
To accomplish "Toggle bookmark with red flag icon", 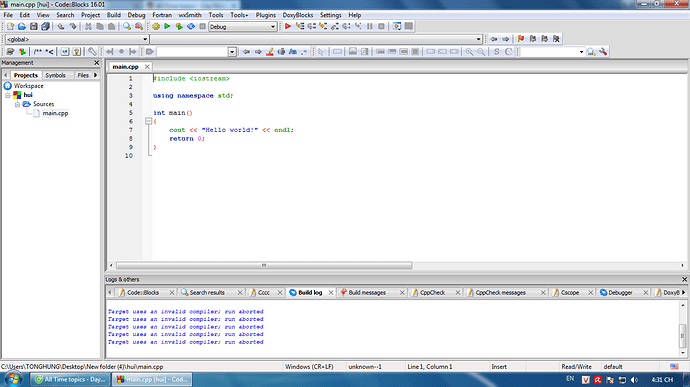I will pyautogui.click(x=521, y=39).
